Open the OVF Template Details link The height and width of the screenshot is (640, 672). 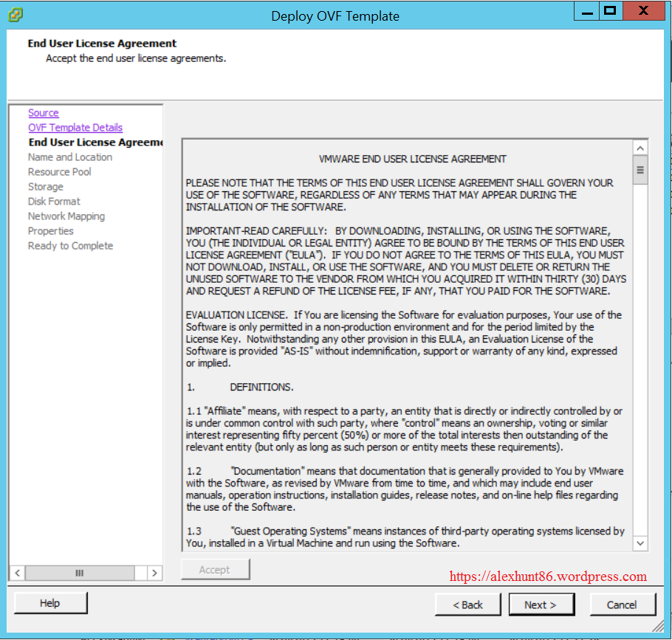coord(75,128)
